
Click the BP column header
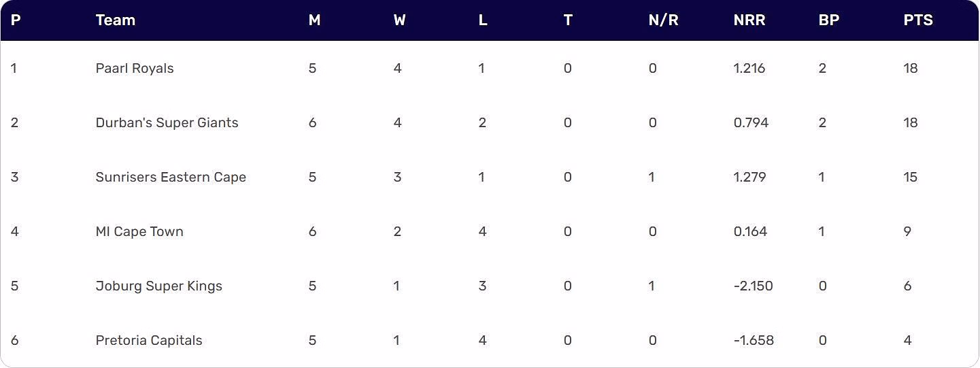(x=829, y=20)
